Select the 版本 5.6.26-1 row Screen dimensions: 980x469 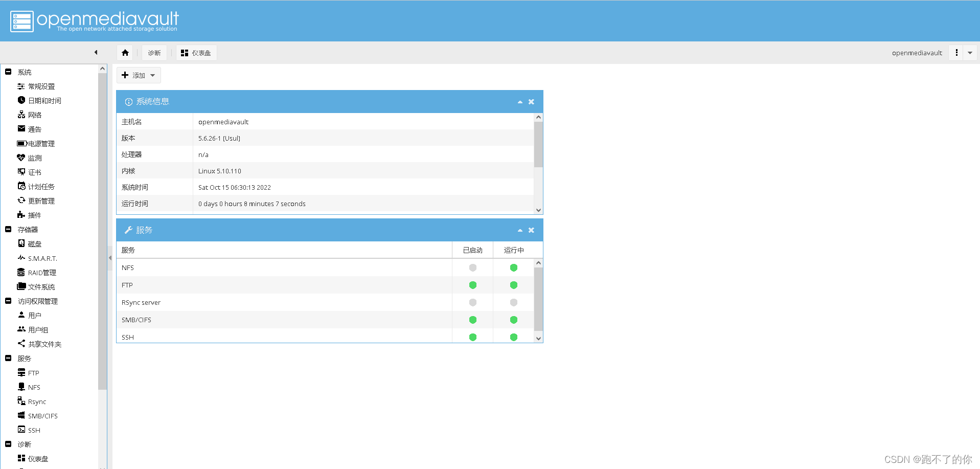[325, 138]
